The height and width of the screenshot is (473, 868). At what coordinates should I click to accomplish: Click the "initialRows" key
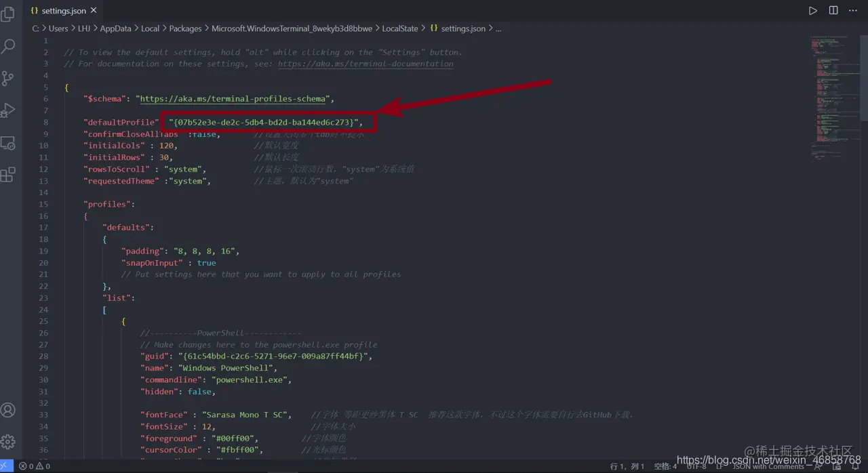[x=114, y=157]
